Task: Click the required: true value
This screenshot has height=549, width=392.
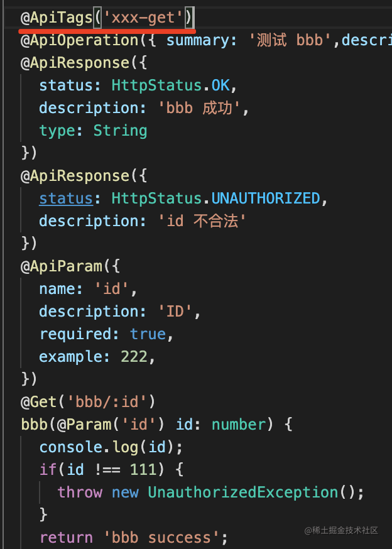Action: [x=148, y=334]
